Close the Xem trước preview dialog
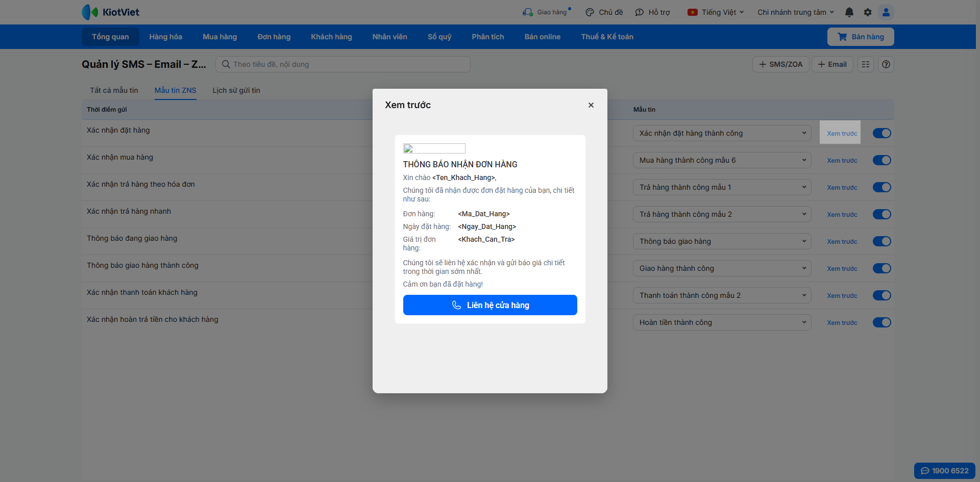Viewport: 980px width, 482px height. 591,105
